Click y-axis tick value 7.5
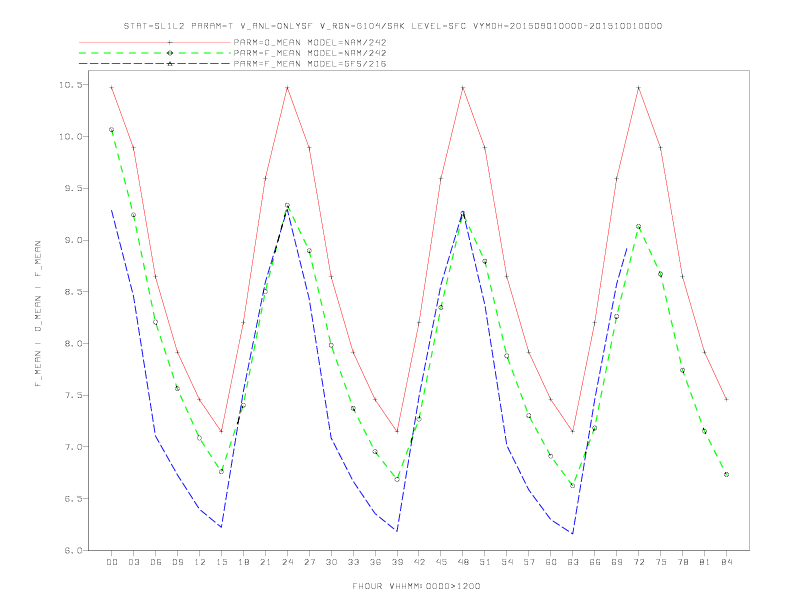Viewport: 792px width, 612px height. (73, 395)
